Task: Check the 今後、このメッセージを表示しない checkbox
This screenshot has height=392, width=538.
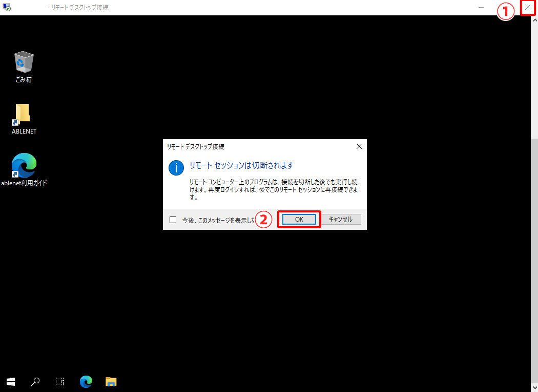Action: point(173,220)
